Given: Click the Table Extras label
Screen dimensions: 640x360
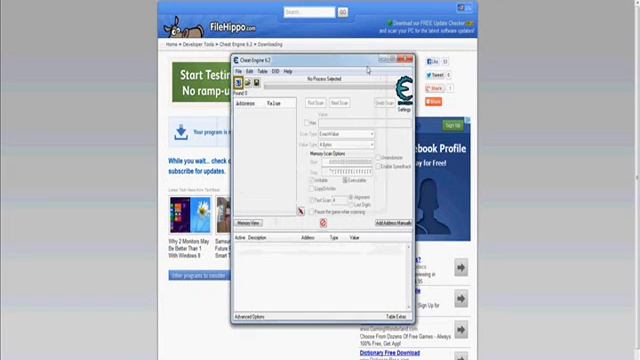Looking at the screenshot, I should pyautogui.click(x=396, y=317).
